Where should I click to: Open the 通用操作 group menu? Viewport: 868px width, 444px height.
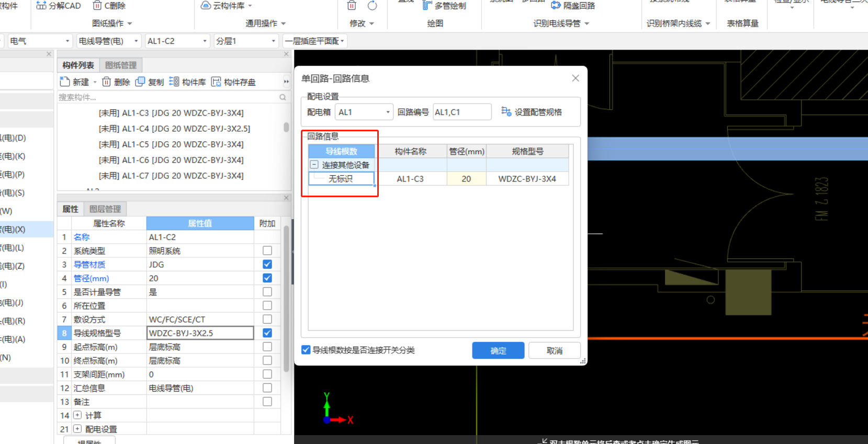(266, 24)
